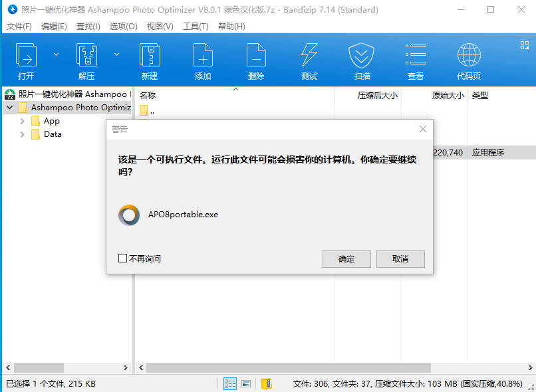
Task: Click the 取消 button in warning dialog
Action: pos(400,259)
